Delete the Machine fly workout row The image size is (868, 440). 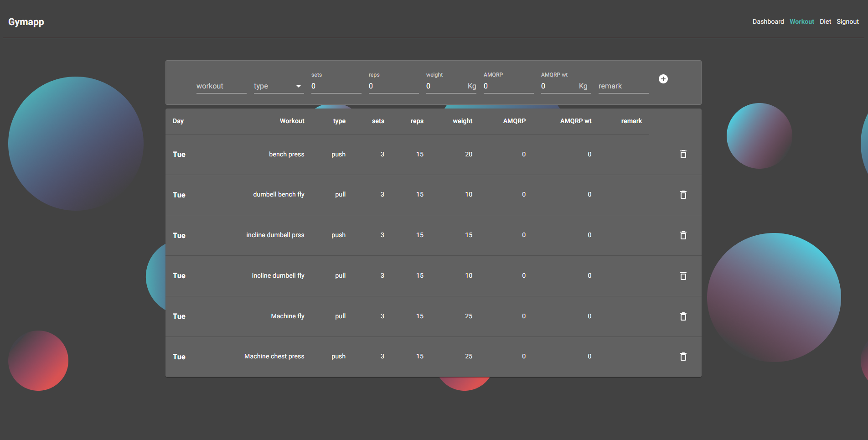pos(683,316)
